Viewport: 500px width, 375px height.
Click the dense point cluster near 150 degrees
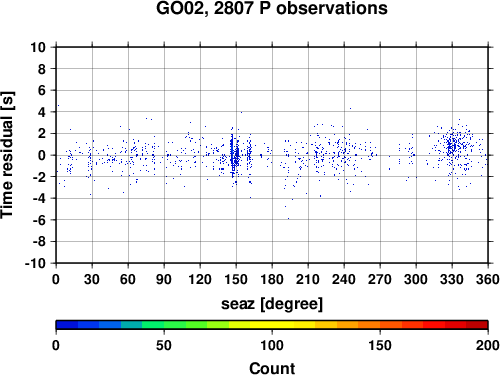click(235, 154)
